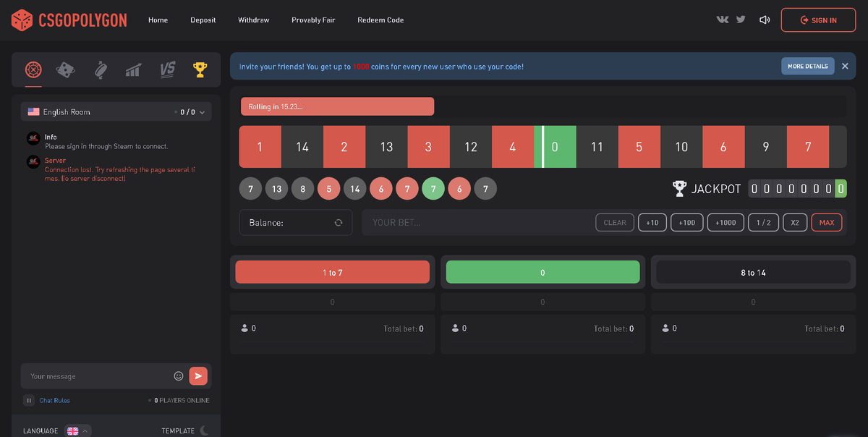
Task: Open the Chat Rules link
Action: pyautogui.click(x=55, y=400)
